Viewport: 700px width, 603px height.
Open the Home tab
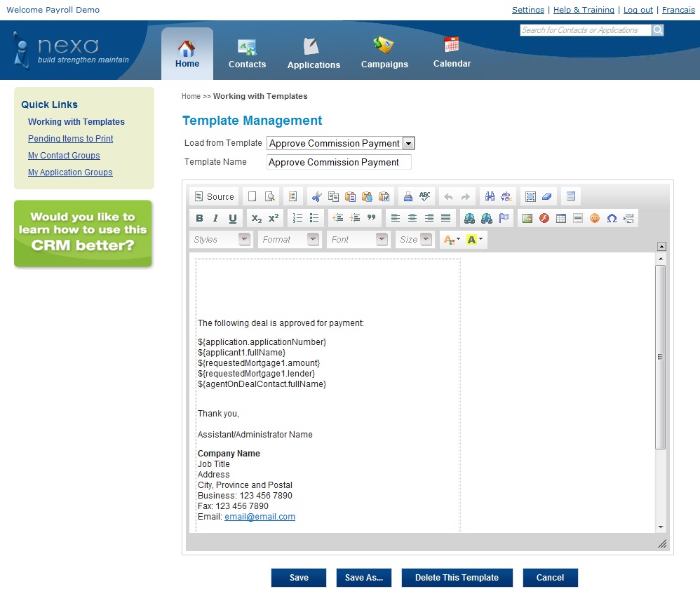point(187,54)
